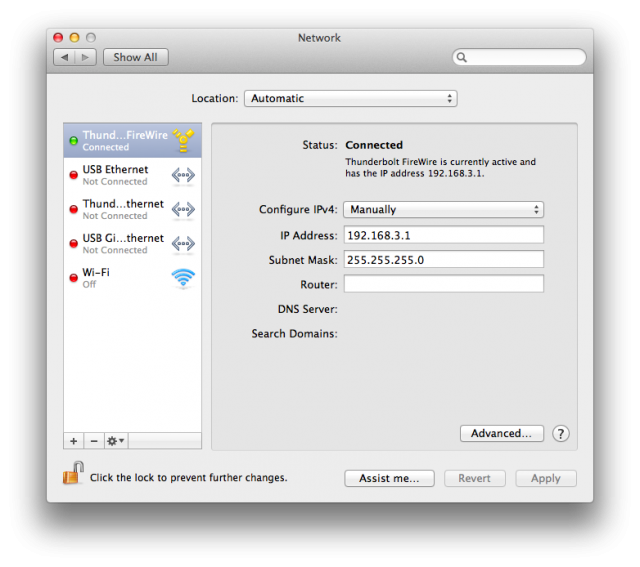Click the USB Gi...thernet connector icon
Image resolution: width=640 pixels, height=567 pixels.
tap(183, 244)
